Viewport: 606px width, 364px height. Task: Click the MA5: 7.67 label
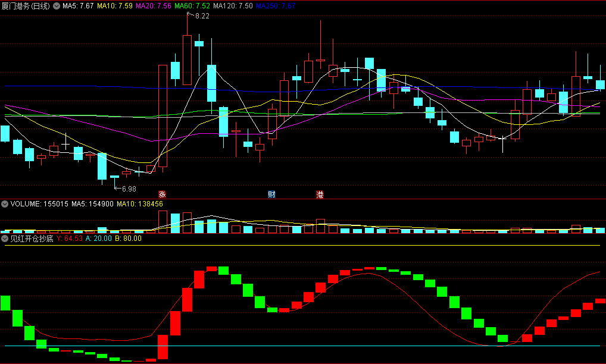[78, 6]
